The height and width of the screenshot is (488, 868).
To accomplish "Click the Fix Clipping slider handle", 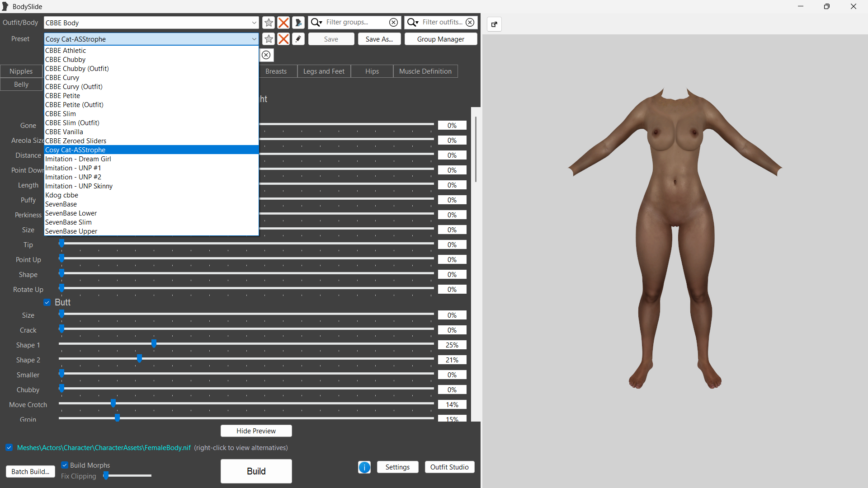I will pyautogui.click(x=106, y=475).
